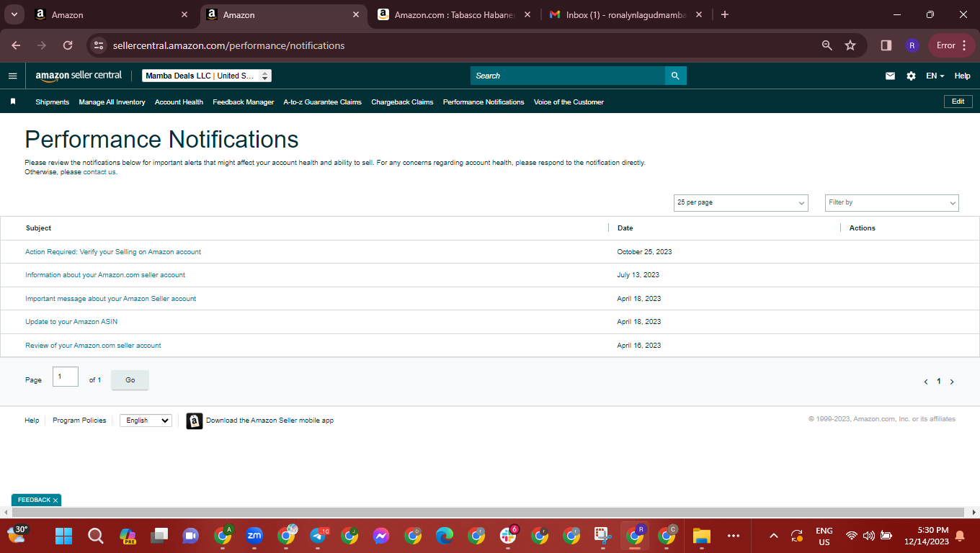This screenshot has width=980, height=553.
Task: Open Performance Notifications in the favorites bar
Action: (x=484, y=102)
